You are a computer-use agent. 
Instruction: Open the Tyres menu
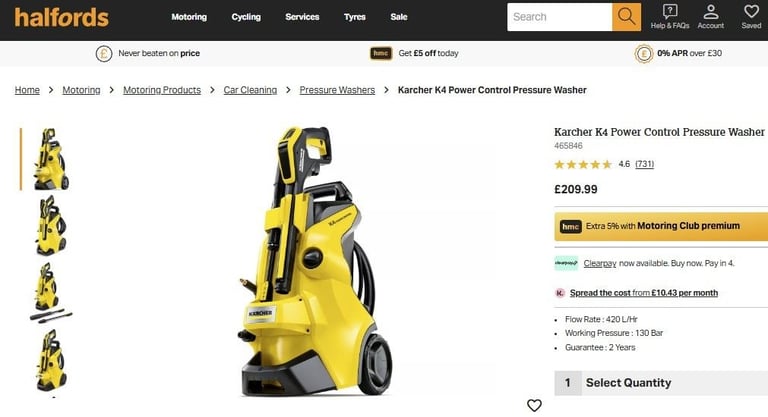355,17
